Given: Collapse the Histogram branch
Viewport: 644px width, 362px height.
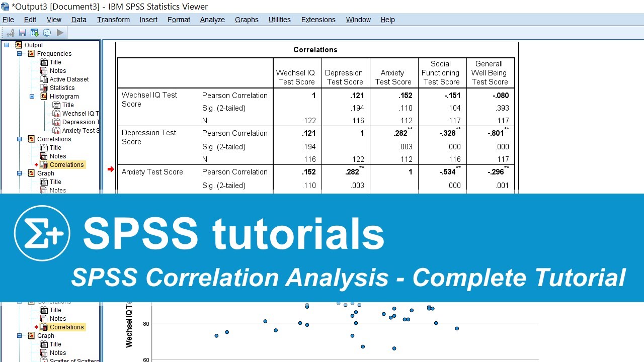Looking at the screenshot, I should click(x=32, y=97).
